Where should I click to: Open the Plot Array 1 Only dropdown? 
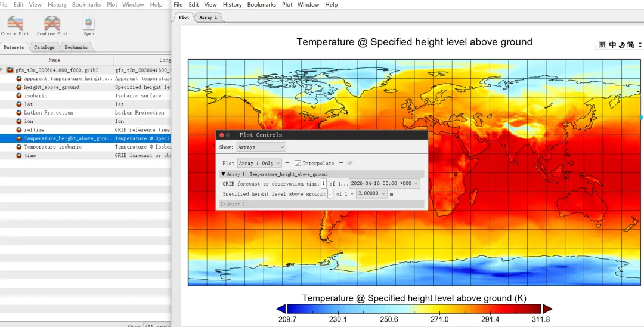259,163
